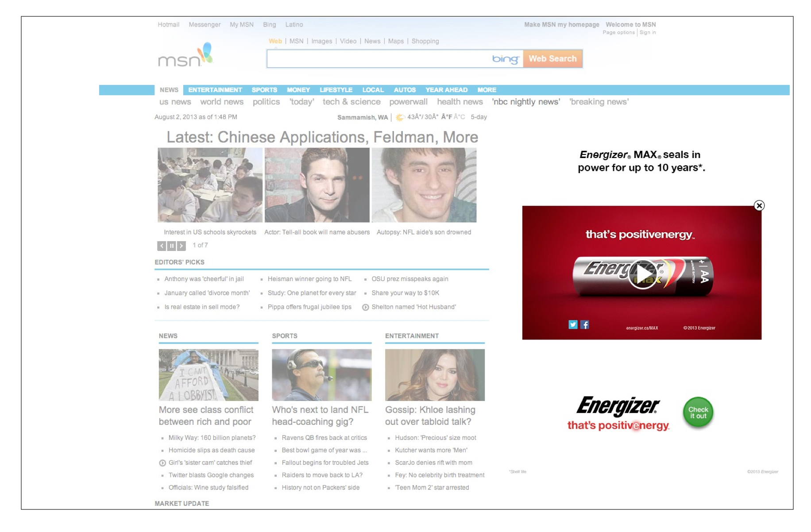
Task: Open the Latino link
Action: tap(294, 25)
